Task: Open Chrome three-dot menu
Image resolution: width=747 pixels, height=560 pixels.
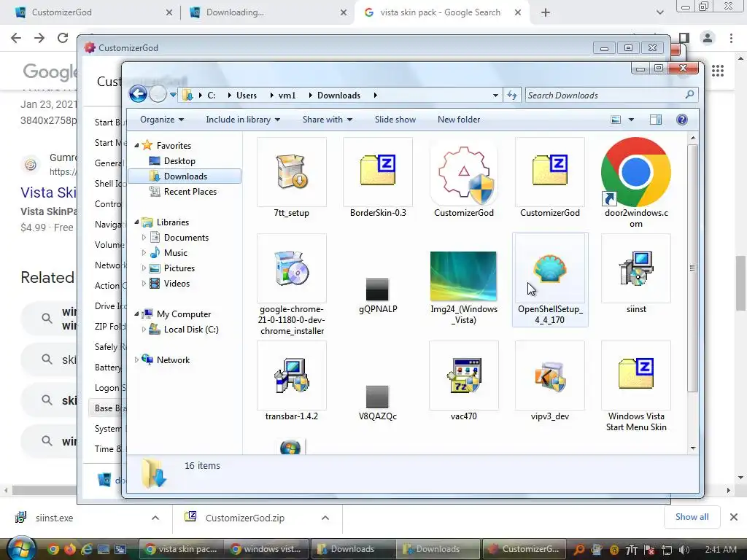Action: (x=731, y=38)
